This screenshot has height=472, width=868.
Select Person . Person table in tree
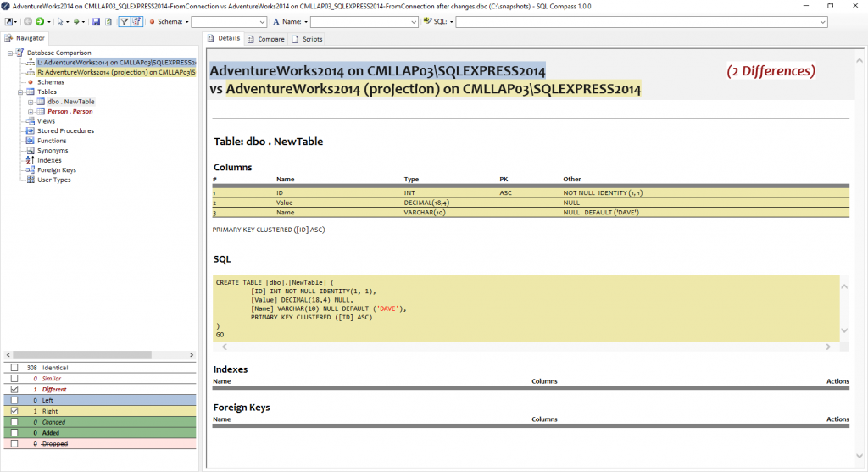click(x=70, y=111)
